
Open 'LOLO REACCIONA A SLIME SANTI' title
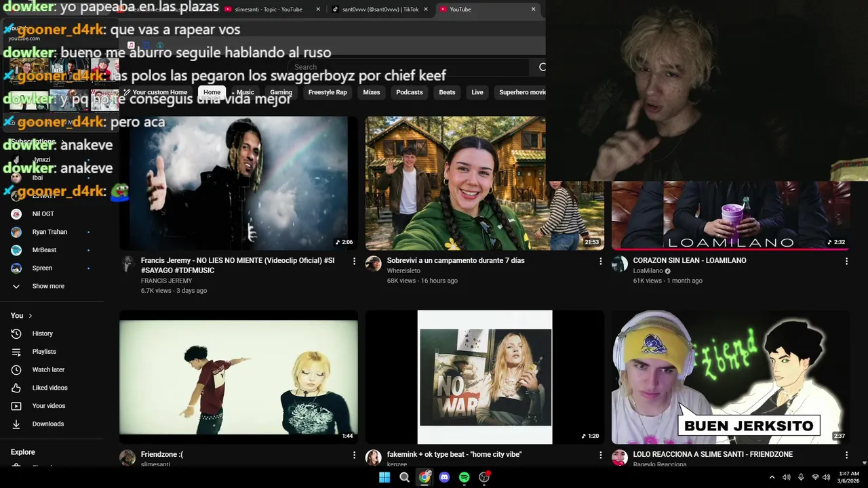pyautogui.click(x=713, y=454)
